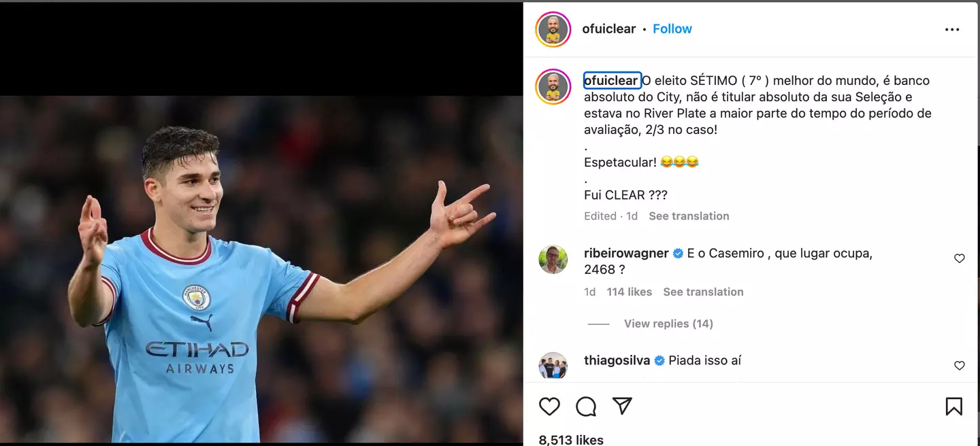The image size is (980, 446).
Task: Open the post options three-dot menu
Action: (x=953, y=29)
